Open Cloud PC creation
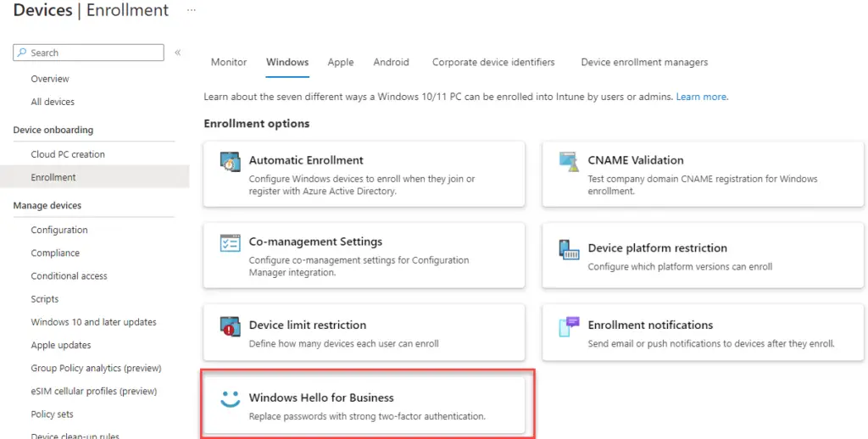Viewport: 868px width, 439px height. click(68, 154)
